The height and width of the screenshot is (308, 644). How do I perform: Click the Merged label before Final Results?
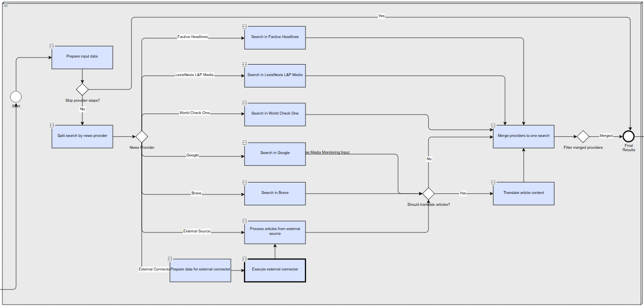point(606,135)
